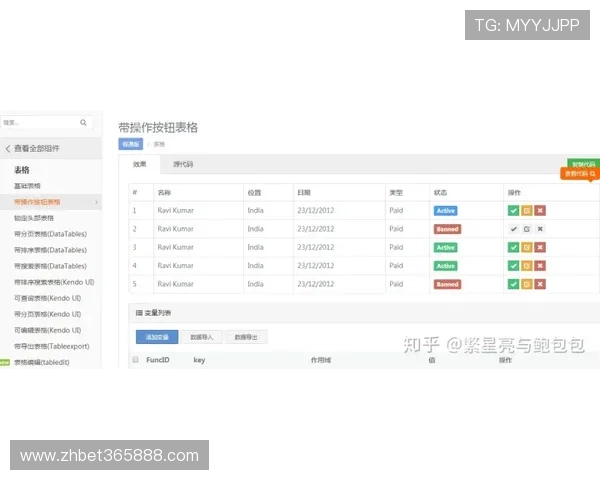Click the green check icon in row 3

(514, 247)
